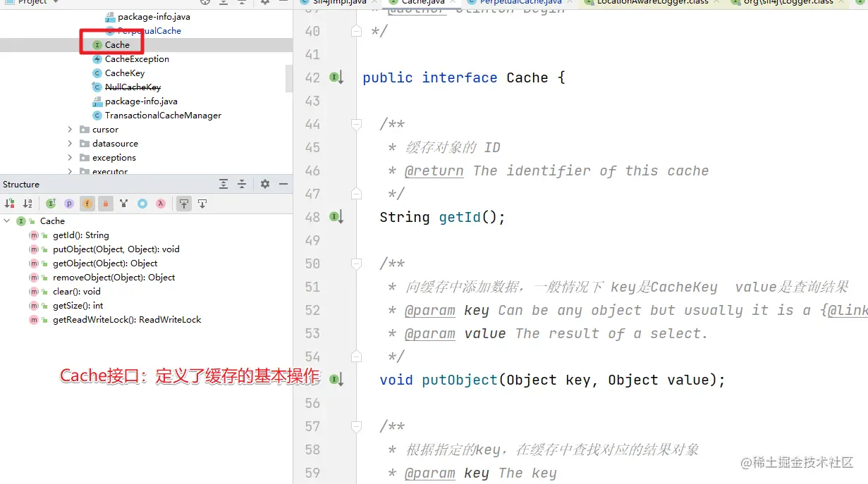868x484 pixels.
Task: Click the gutter implementations icon beside getId line 48
Action: click(336, 217)
